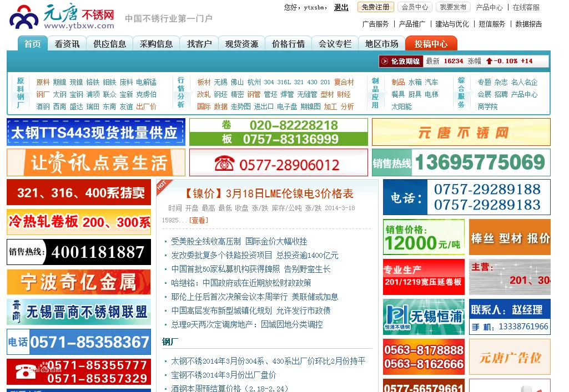Open the 短信服务 link
Screen dimensions: 569x392
click(492, 24)
